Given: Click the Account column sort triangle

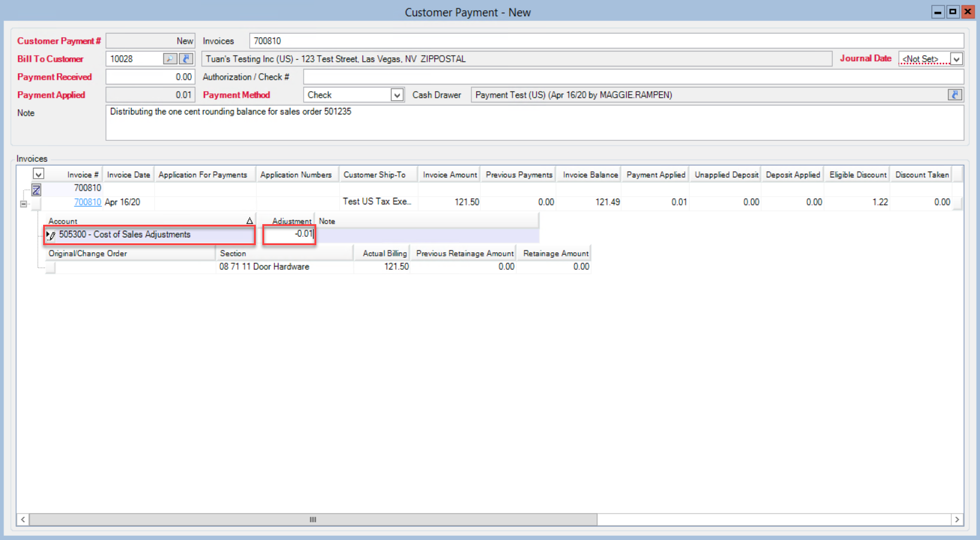Looking at the screenshot, I should 249,221.
